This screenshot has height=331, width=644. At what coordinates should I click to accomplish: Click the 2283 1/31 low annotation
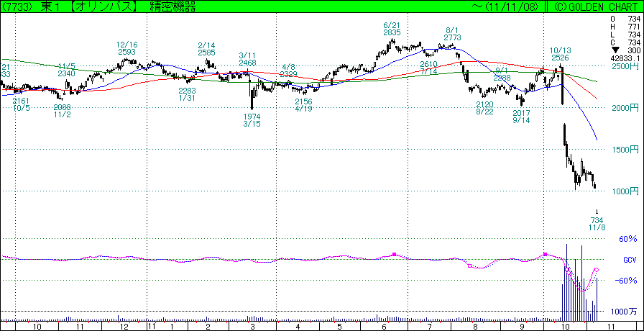[x=187, y=94]
